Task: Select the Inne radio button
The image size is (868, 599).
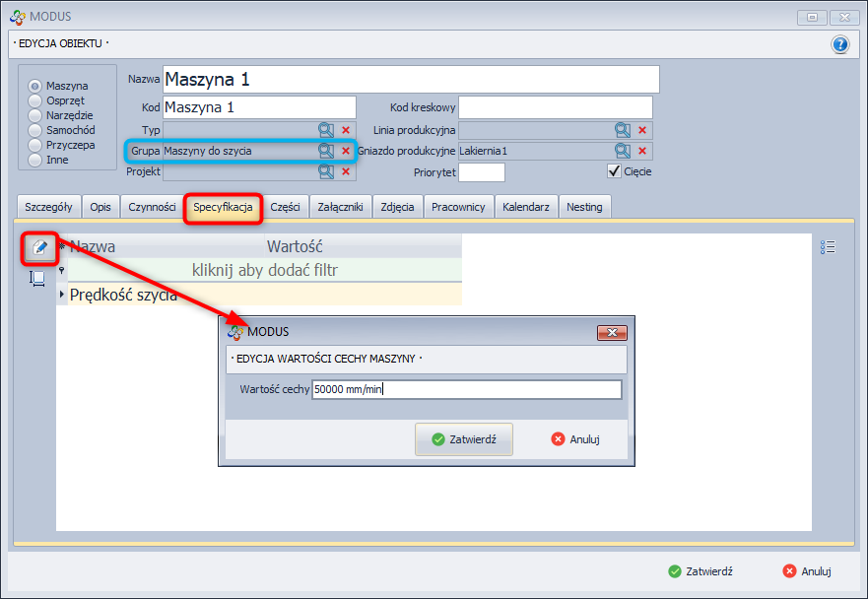Action: pyautogui.click(x=34, y=160)
